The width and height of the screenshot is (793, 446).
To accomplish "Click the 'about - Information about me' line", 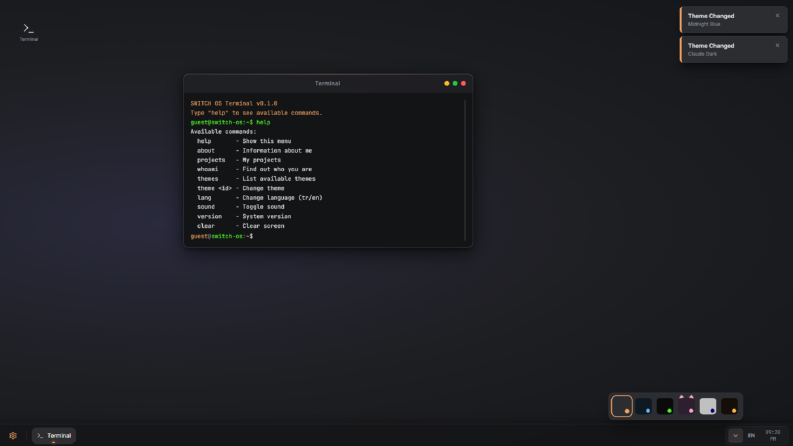I will point(254,151).
